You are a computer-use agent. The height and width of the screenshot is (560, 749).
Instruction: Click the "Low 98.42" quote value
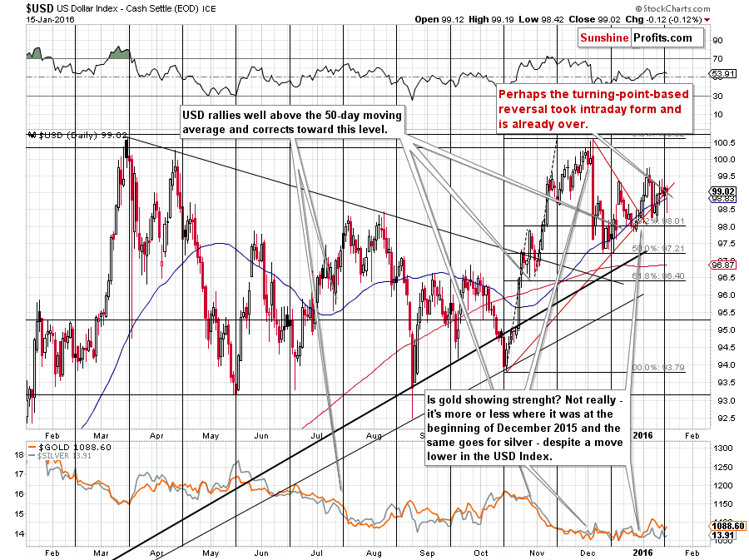pyautogui.click(x=541, y=20)
